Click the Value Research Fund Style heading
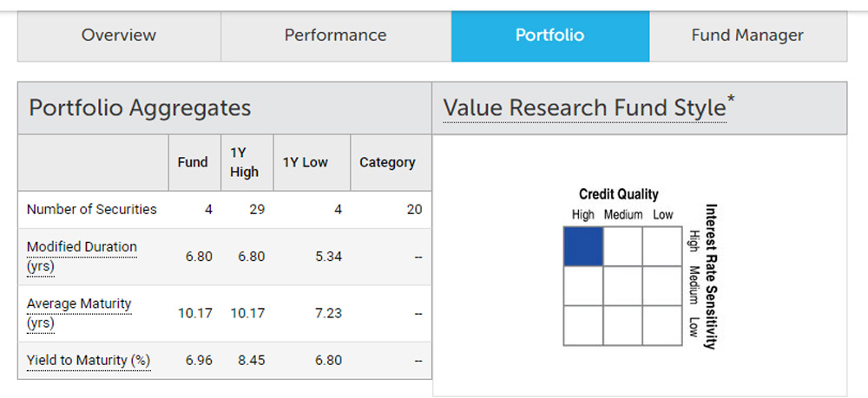The image size is (868, 398). point(584,108)
